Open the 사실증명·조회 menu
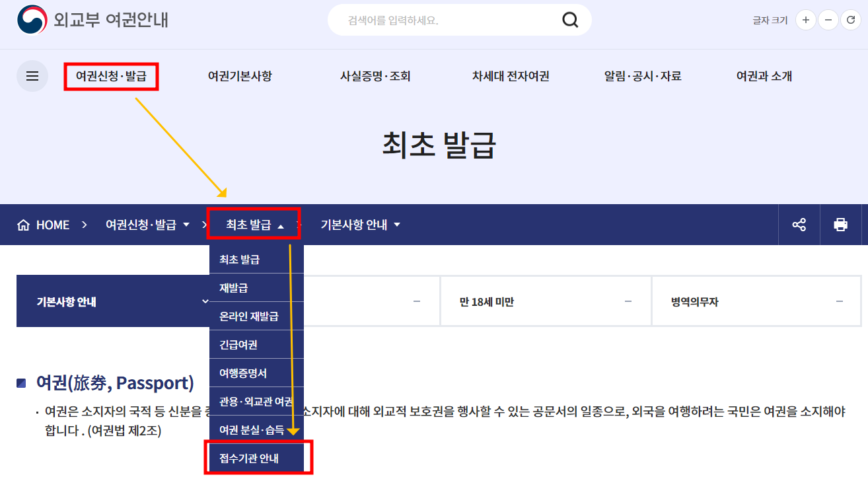868x477 pixels. 375,76
